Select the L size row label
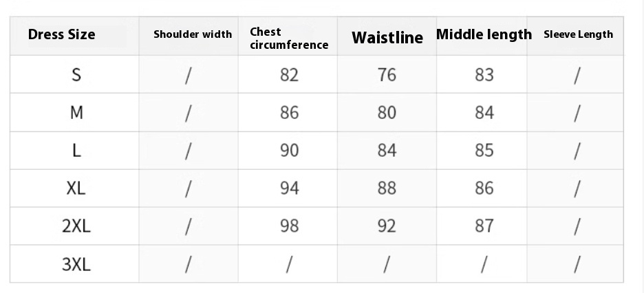The image size is (644, 293). click(76, 151)
